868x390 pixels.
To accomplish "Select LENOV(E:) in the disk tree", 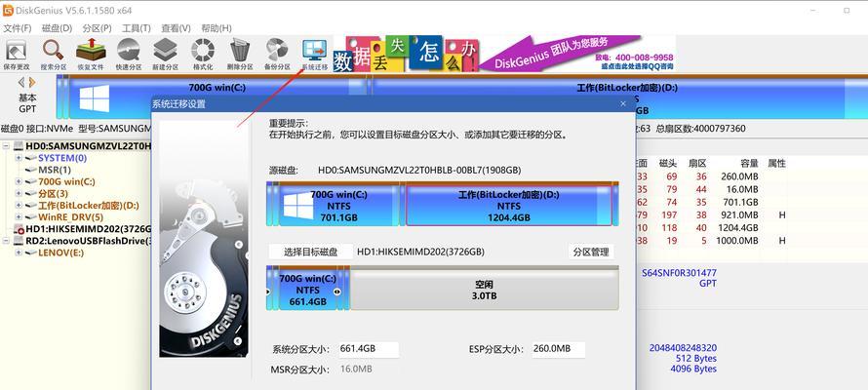I will click(x=60, y=253).
